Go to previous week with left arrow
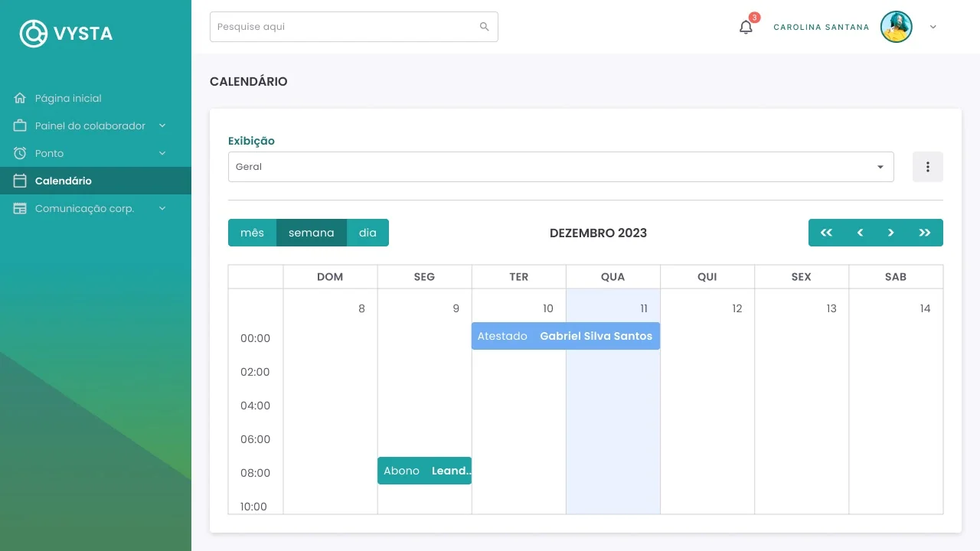Image resolution: width=980 pixels, height=551 pixels. click(860, 233)
